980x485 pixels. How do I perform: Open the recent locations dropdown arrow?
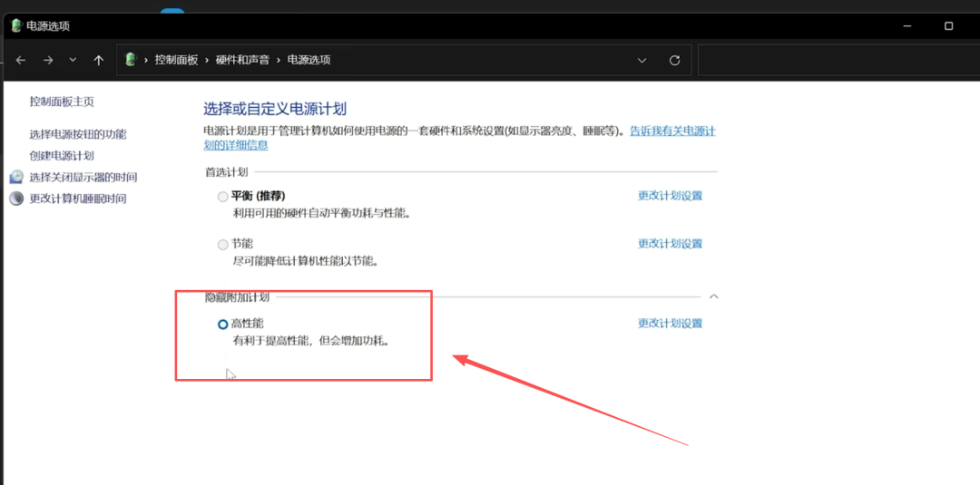point(73,60)
